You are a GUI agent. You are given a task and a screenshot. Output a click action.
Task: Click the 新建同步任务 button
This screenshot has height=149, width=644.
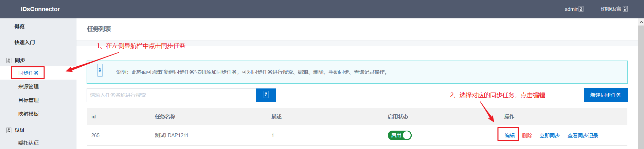click(606, 95)
